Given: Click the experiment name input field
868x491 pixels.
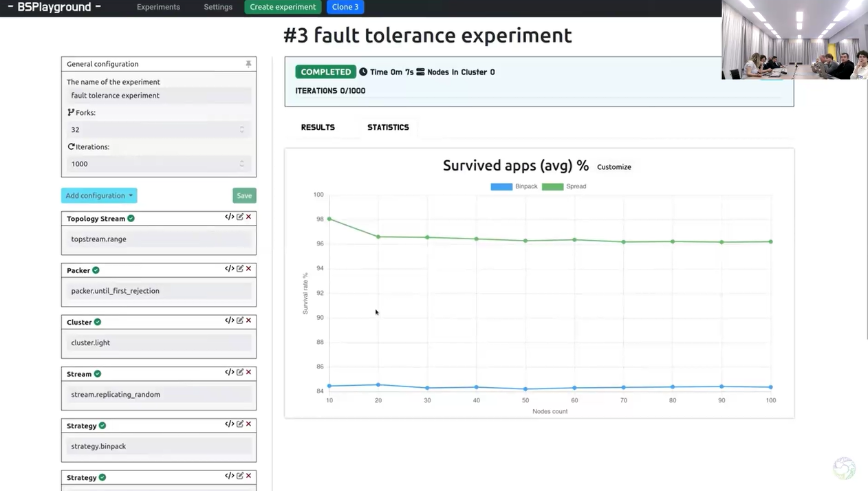Looking at the screenshot, I should pos(159,96).
